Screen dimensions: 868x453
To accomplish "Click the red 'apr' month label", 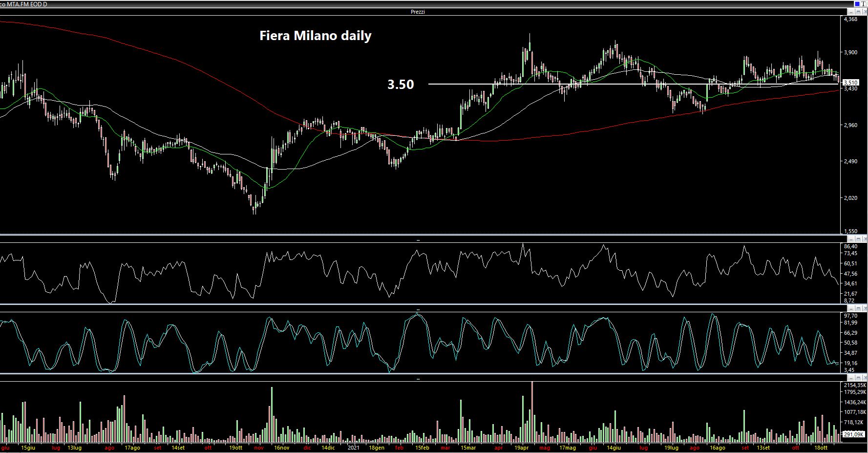I will tap(498, 448).
